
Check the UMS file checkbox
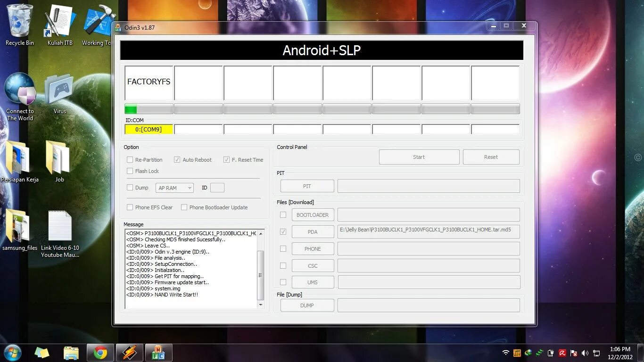(x=283, y=282)
